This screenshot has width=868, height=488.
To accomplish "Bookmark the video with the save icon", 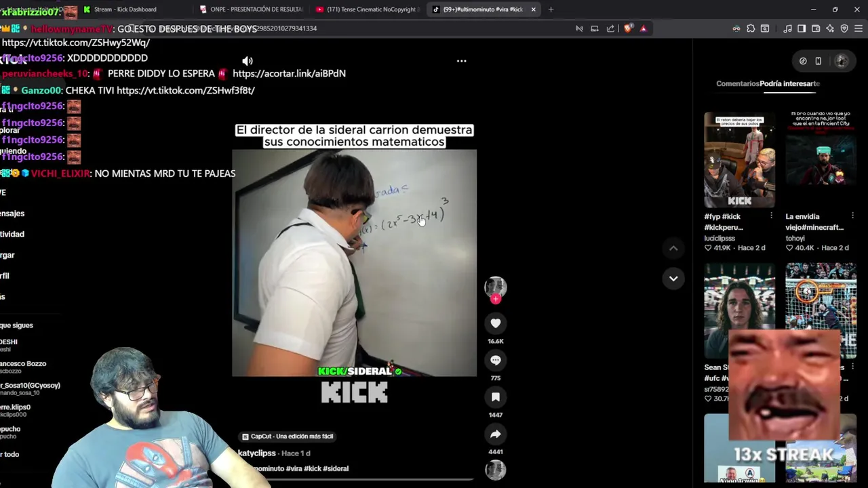I will pyautogui.click(x=496, y=397).
